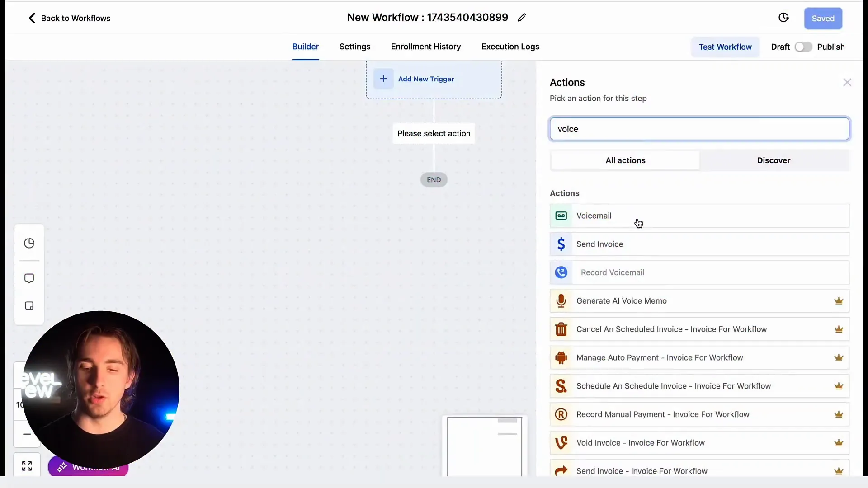Image resolution: width=868 pixels, height=488 pixels.
Task: Click the crown on Void Invoice row
Action: click(839, 443)
